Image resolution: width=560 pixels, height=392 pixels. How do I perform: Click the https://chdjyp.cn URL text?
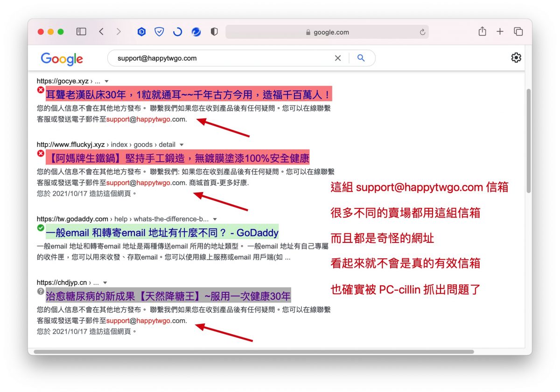point(62,282)
